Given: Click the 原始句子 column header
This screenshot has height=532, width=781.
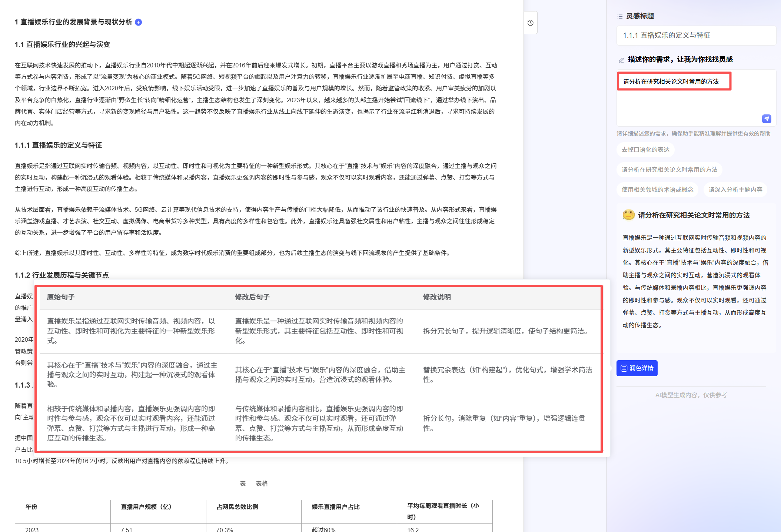Looking at the screenshot, I should (61, 297).
